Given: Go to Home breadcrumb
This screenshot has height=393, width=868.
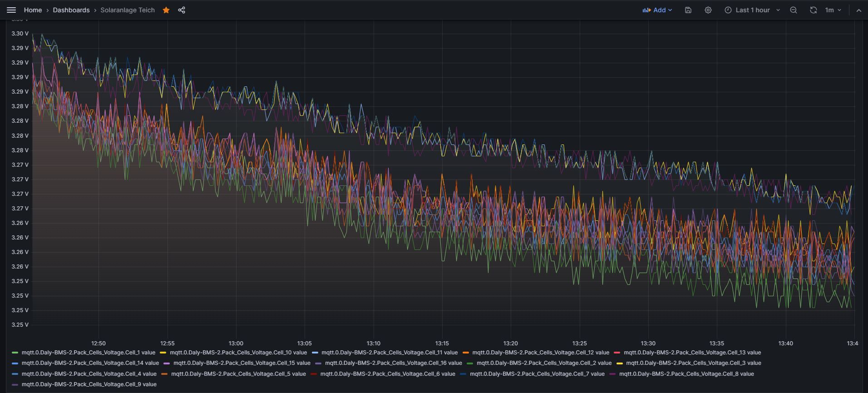Looking at the screenshot, I should [x=33, y=10].
